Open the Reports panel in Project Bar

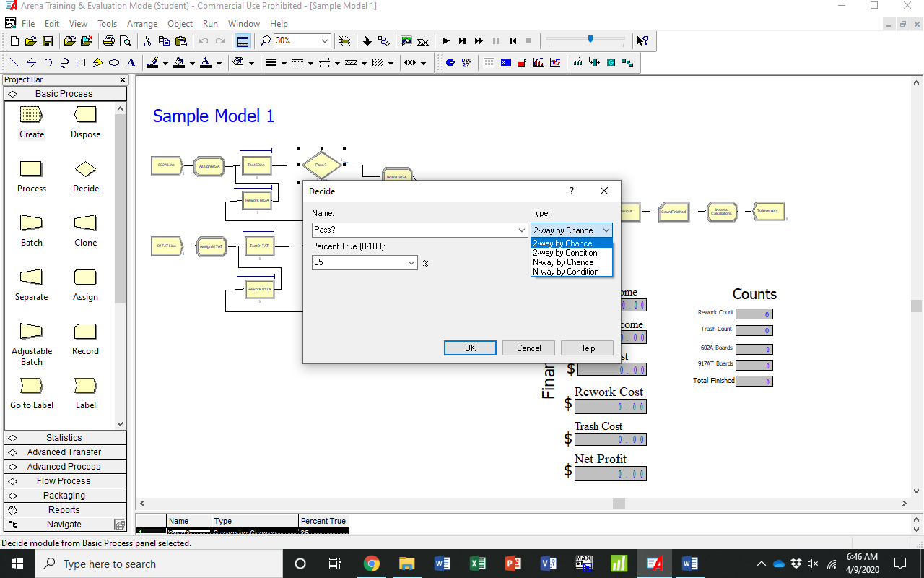[x=65, y=509]
